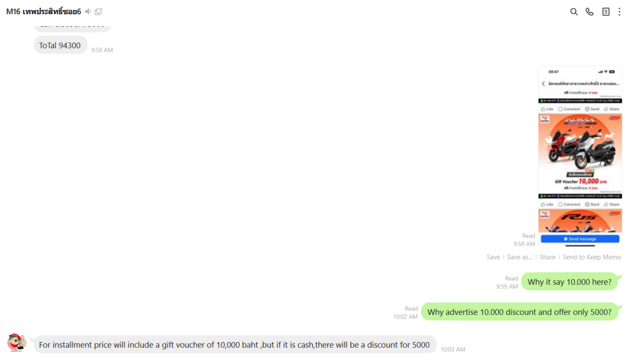Screen dimensions: 628x364
Task: Select the partially hidden message at top
Action: click(73, 25)
